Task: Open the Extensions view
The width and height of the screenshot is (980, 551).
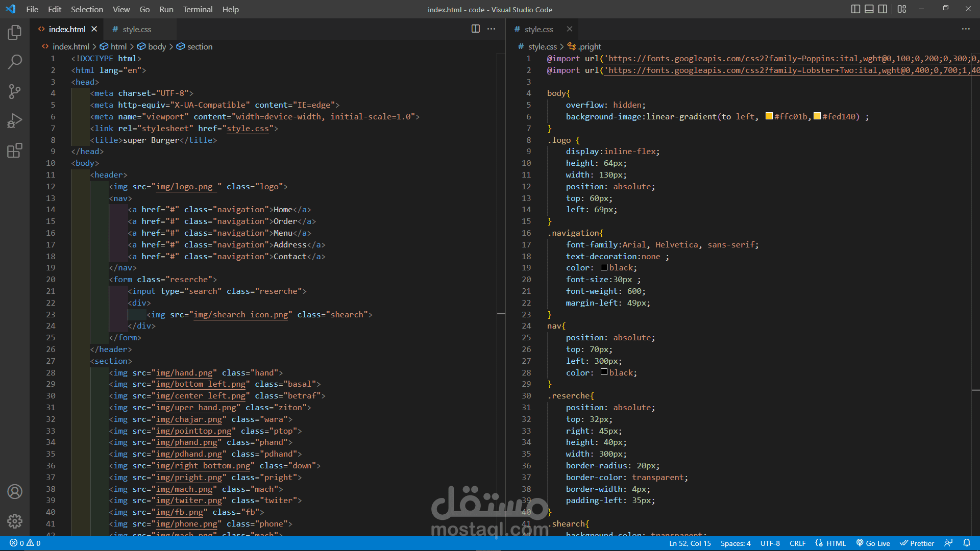Action: point(15,151)
